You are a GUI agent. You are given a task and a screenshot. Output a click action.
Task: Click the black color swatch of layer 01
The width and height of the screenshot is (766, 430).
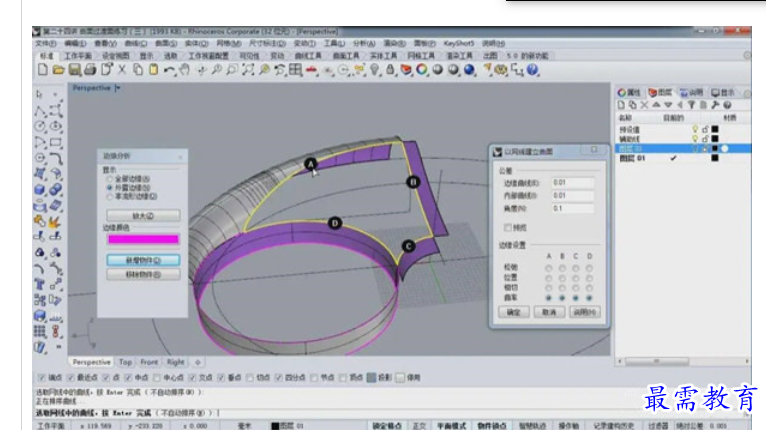point(715,158)
